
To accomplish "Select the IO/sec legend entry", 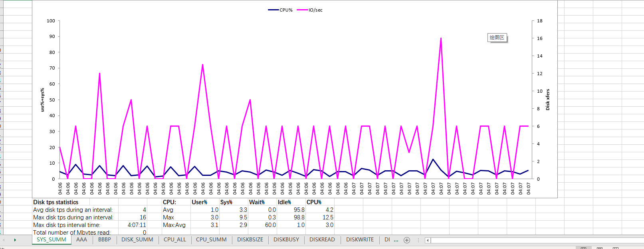I will pos(310,10).
